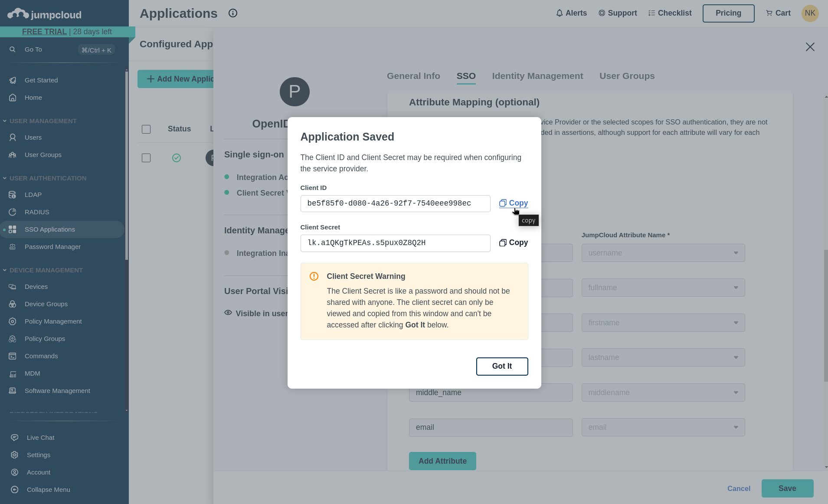Select the Devices sidebar icon
The height and width of the screenshot is (504, 828).
(x=13, y=286)
